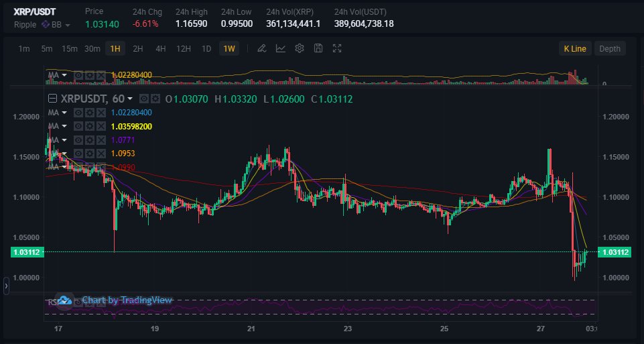Follow the Chart by TradingView link
Viewport: 644px width, 344px height.
(x=127, y=300)
